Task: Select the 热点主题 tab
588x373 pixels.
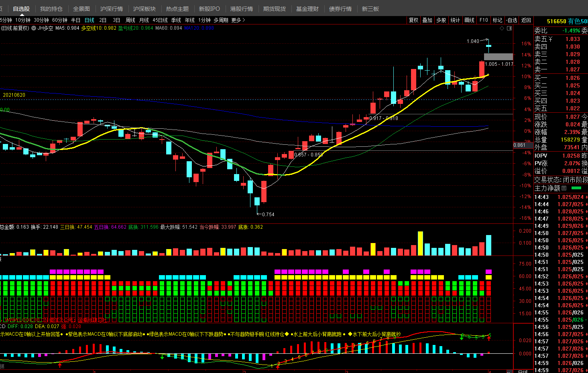Action: tap(177, 9)
